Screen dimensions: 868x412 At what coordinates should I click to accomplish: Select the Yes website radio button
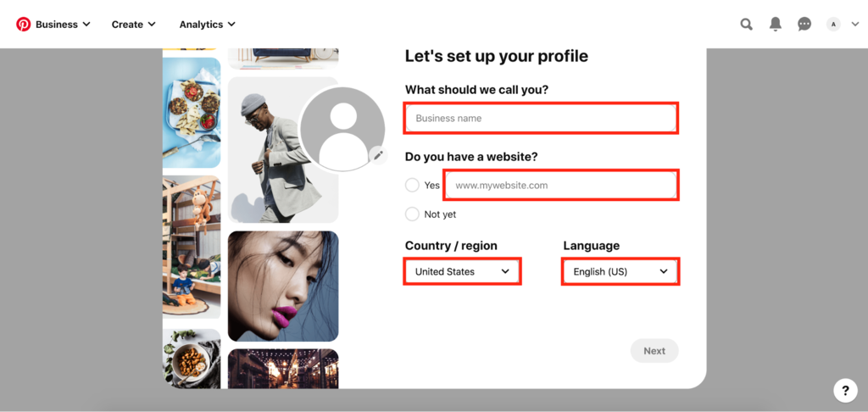[412, 185]
